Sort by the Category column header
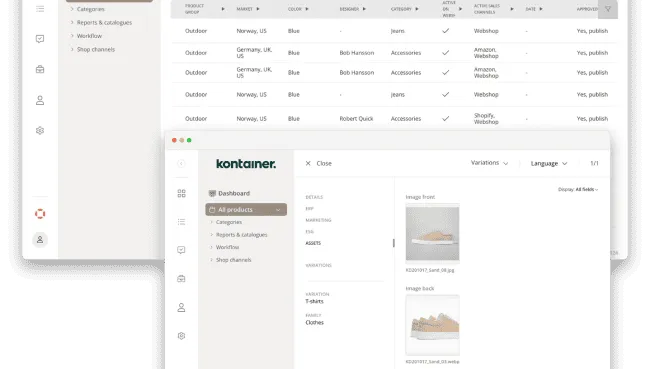This screenshot has height=369, width=650. tap(405, 9)
